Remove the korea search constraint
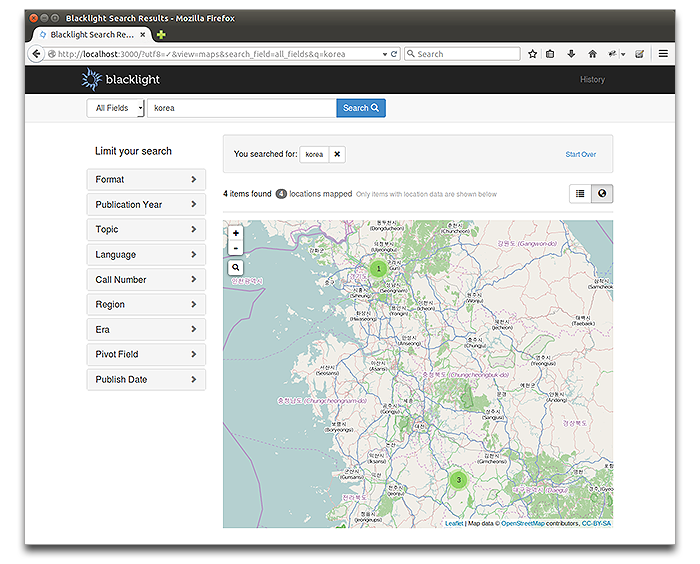The width and height of the screenshot is (700, 564). click(338, 154)
